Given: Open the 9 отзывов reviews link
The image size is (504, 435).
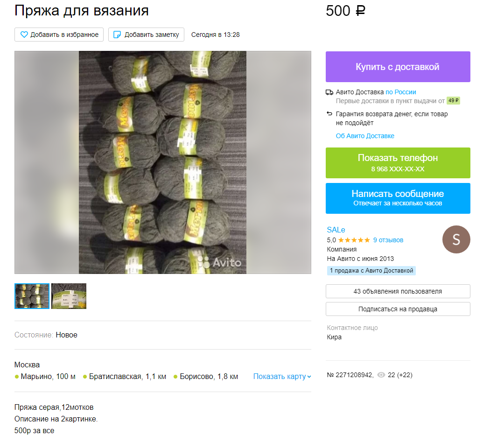Looking at the screenshot, I should click(388, 240).
